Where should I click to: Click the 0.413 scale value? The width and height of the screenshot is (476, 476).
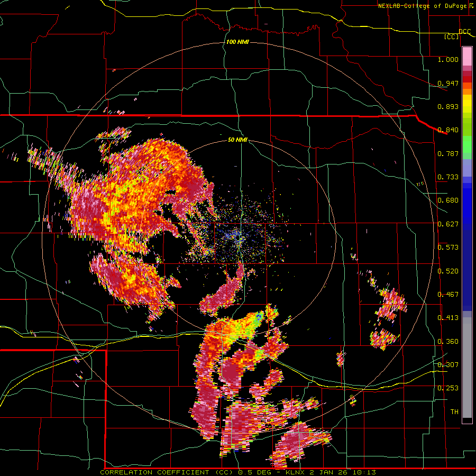tap(448, 318)
